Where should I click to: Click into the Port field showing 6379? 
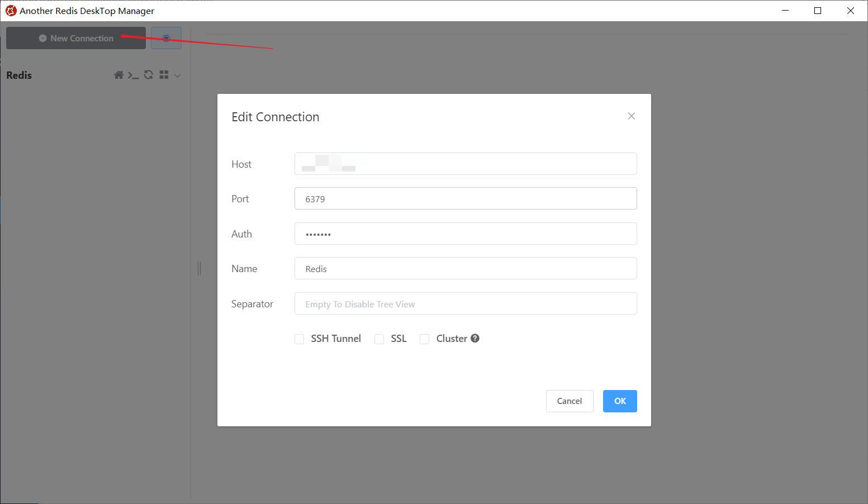point(466,198)
